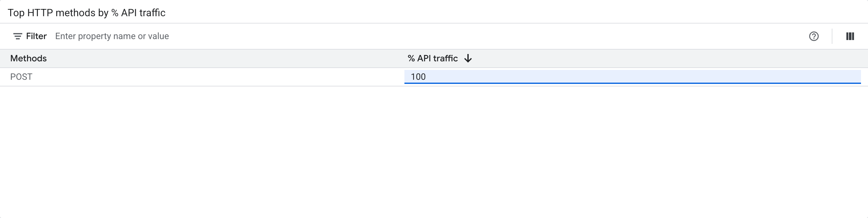The image size is (868, 218).
Task: Select the % API traffic column header
Action: pos(433,58)
